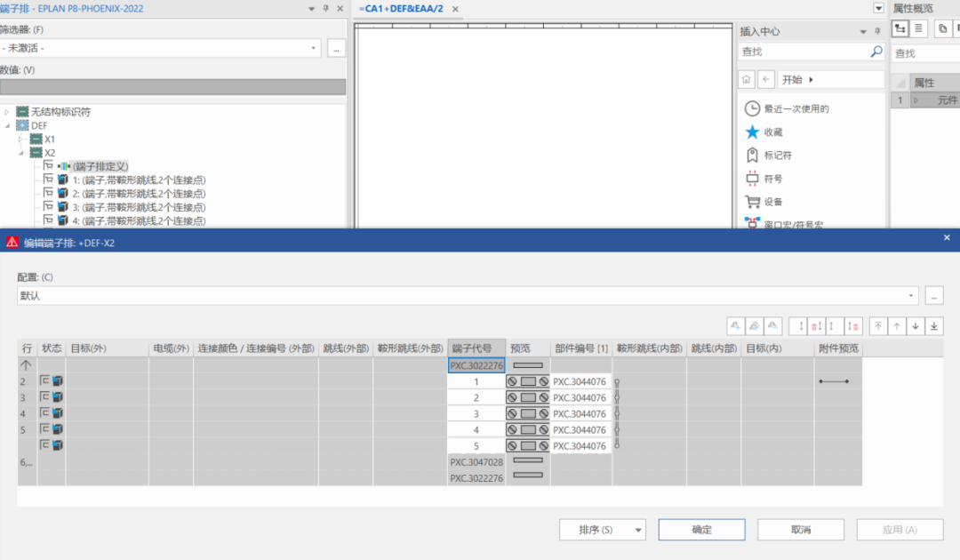Viewport: 960px width, 560px height.
Task: Open the 配置 默认 dropdown
Action: [912, 296]
